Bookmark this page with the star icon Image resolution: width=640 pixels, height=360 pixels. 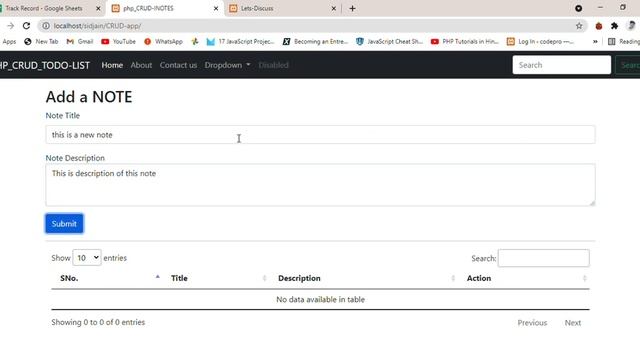pyautogui.click(x=579, y=26)
